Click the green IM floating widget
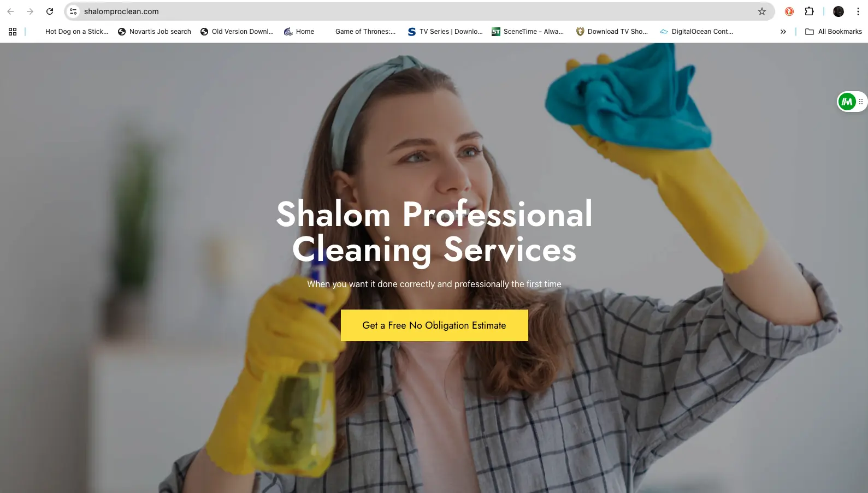The image size is (868, 493). (x=847, y=102)
